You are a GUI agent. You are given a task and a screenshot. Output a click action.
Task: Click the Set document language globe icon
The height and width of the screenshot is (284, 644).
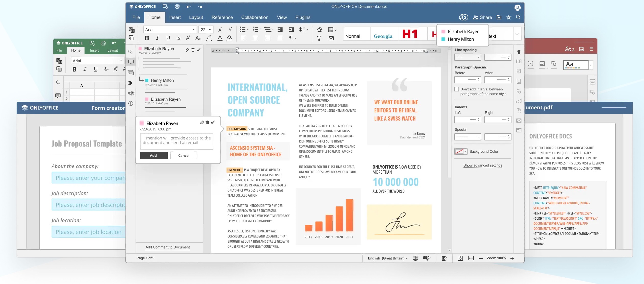click(415, 258)
